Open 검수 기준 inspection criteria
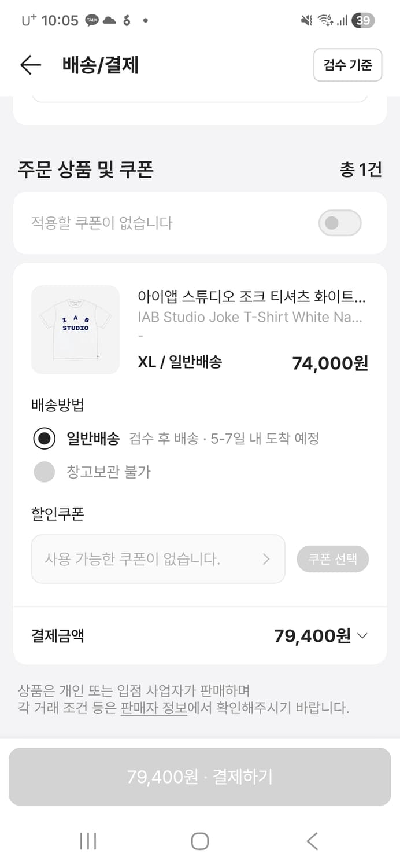This screenshot has width=400, height=868. [x=347, y=65]
